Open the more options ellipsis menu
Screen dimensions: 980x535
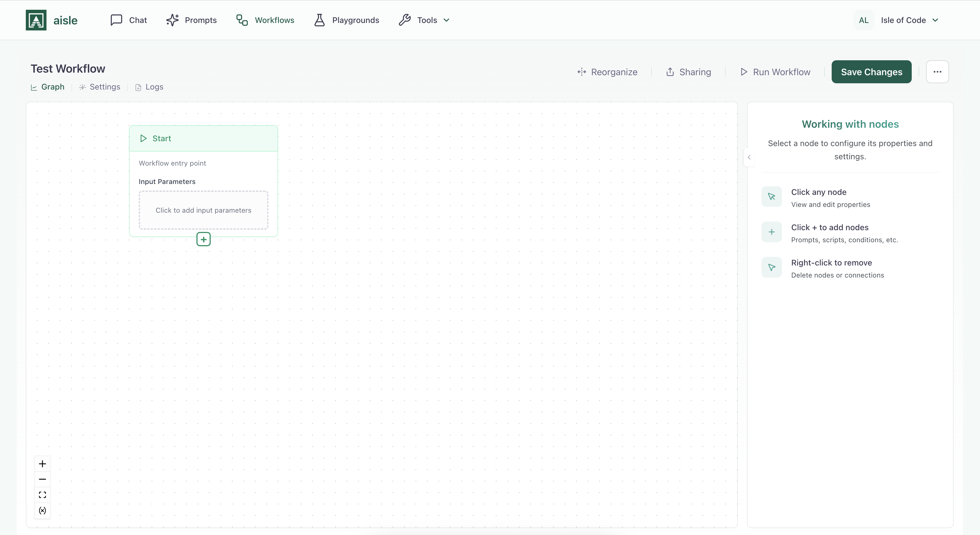tap(937, 71)
